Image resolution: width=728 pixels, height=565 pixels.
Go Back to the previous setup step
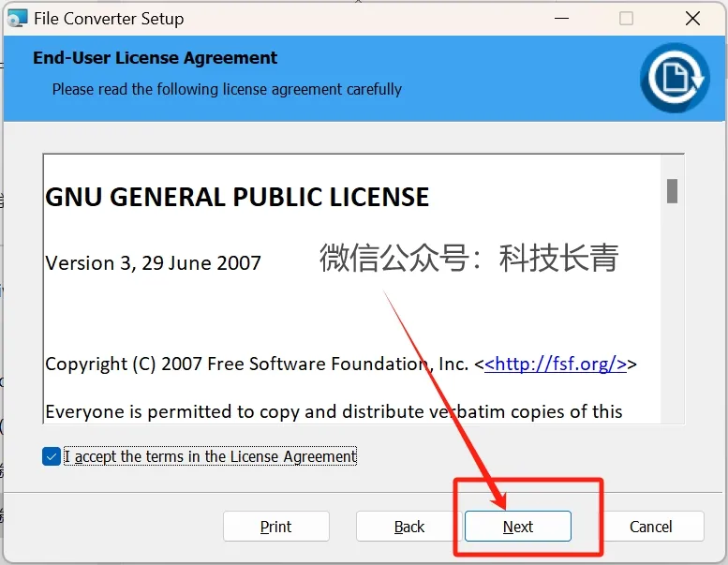(409, 527)
